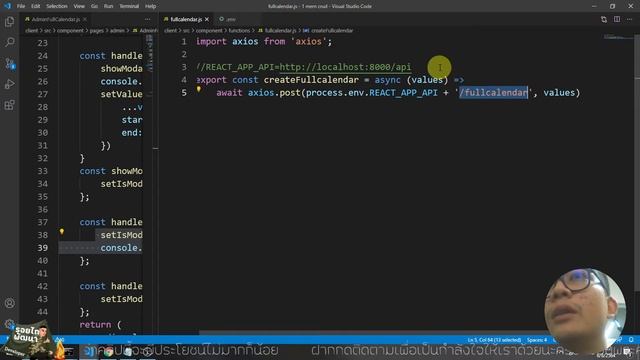This screenshot has width=640, height=360.
Task: Click the lightbulb code action on line 5
Action: (199, 89)
